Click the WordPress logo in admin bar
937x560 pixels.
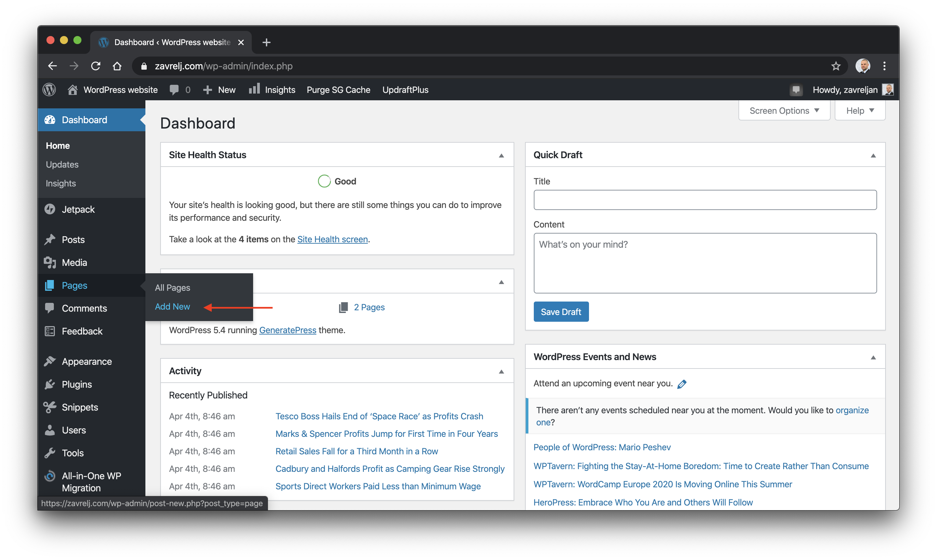pyautogui.click(x=49, y=90)
